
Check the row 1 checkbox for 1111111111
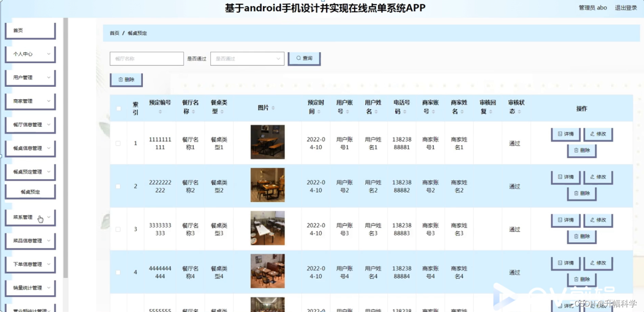(x=118, y=143)
